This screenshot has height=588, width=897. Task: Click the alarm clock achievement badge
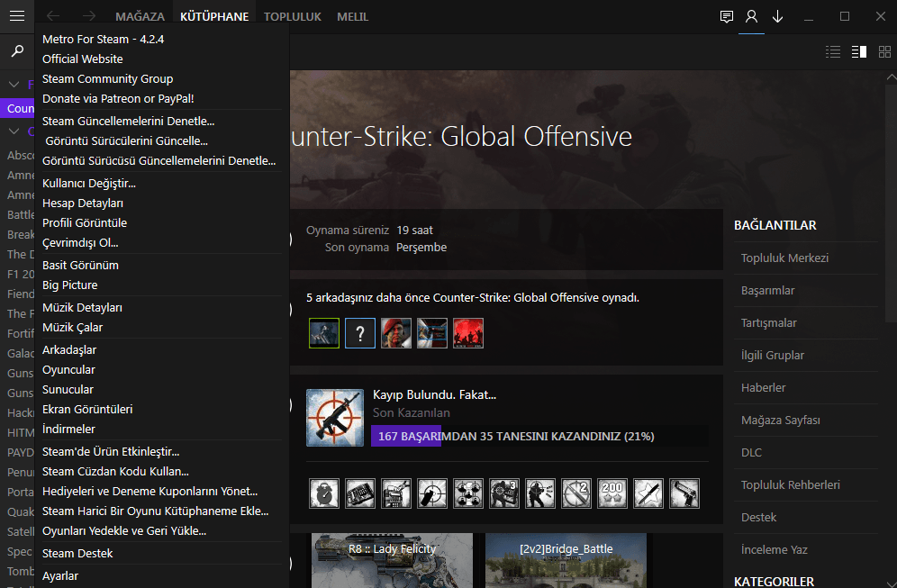(x=324, y=493)
